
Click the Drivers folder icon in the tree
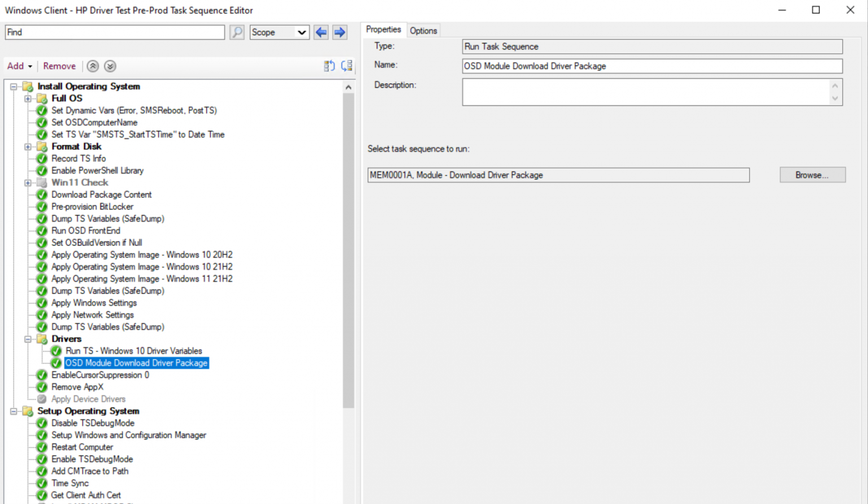click(x=42, y=339)
